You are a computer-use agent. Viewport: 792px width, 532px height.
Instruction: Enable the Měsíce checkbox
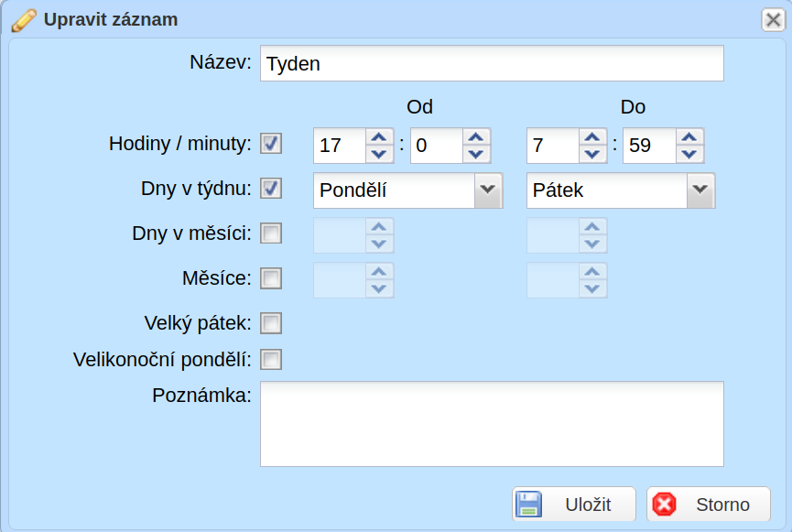(271, 278)
